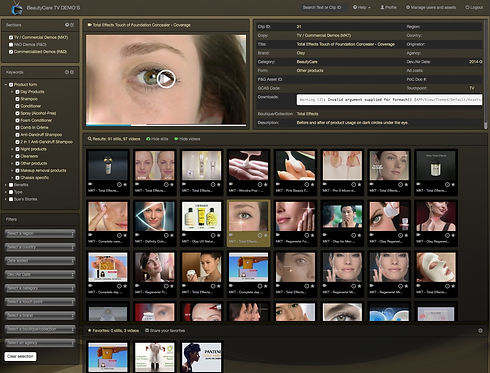Click the clock icon under the Complete care cheek thumbnail
490x373 pixels.
pyautogui.click(x=119, y=235)
